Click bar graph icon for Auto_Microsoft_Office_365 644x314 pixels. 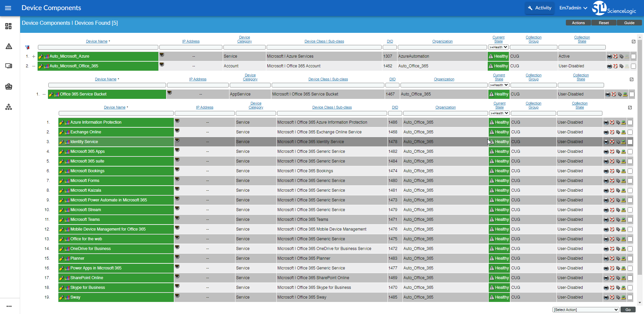[x=47, y=66]
